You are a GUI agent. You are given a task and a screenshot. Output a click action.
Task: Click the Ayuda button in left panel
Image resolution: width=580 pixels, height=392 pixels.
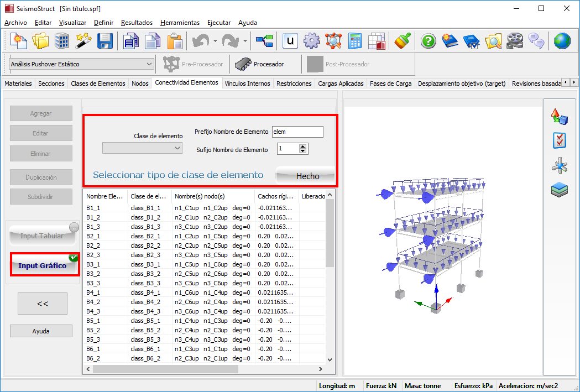(x=41, y=331)
